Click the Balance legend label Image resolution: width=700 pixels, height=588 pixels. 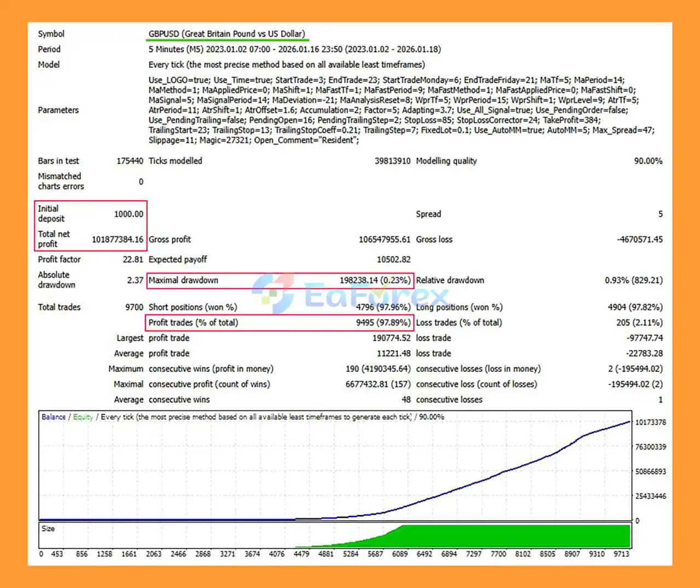pyautogui.click(x=54, y=417)
